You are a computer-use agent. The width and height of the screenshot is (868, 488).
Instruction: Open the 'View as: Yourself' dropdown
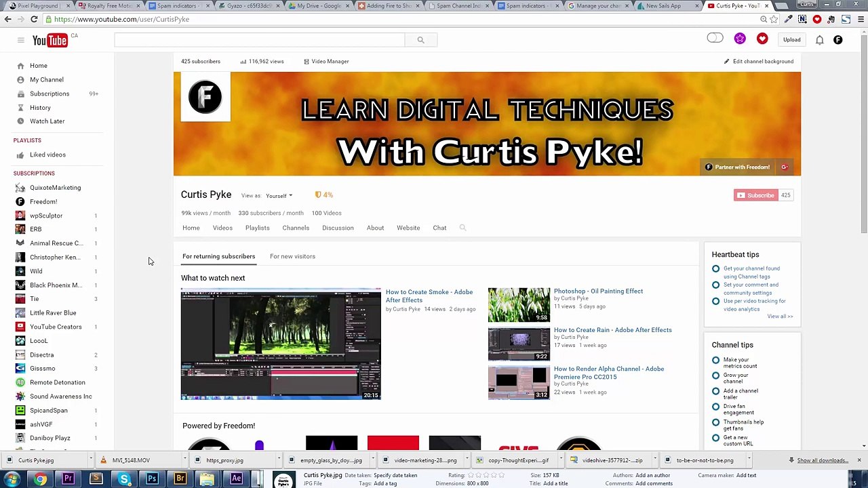279,196
